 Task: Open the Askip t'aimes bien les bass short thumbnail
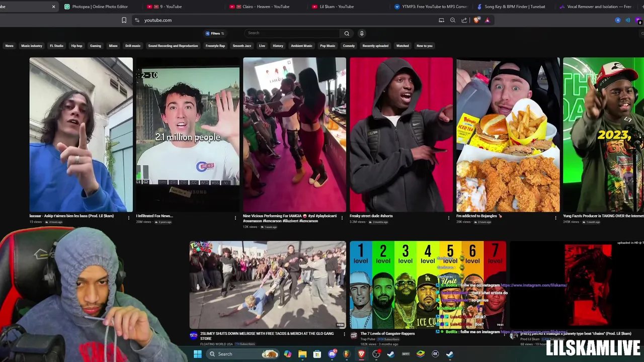pos(81,134)
